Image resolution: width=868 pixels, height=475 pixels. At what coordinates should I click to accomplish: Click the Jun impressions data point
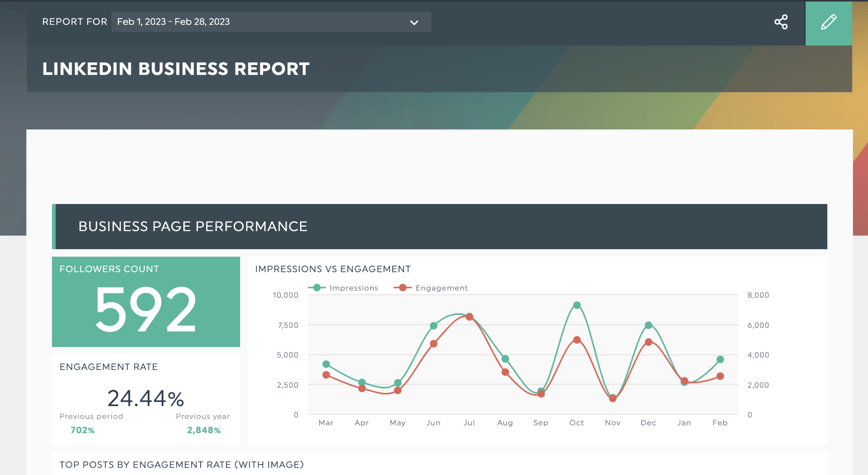point(433,326)
